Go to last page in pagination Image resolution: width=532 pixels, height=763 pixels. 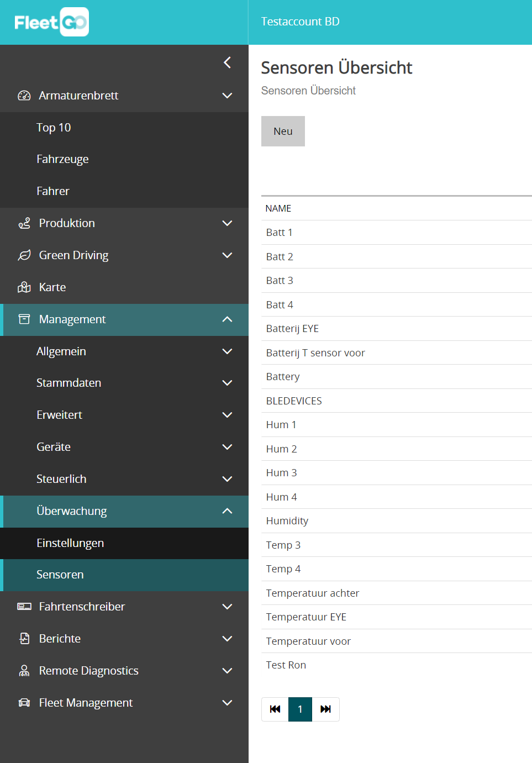326,709
